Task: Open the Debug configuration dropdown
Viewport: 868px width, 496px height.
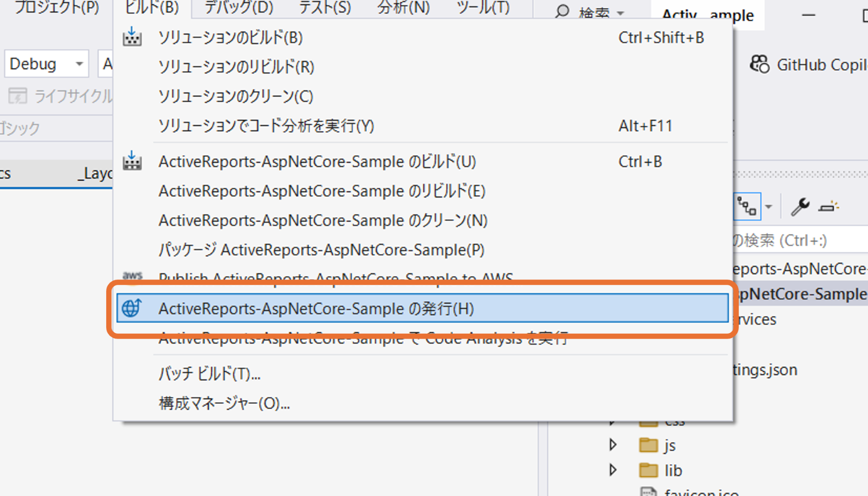Action: (47, 64)
